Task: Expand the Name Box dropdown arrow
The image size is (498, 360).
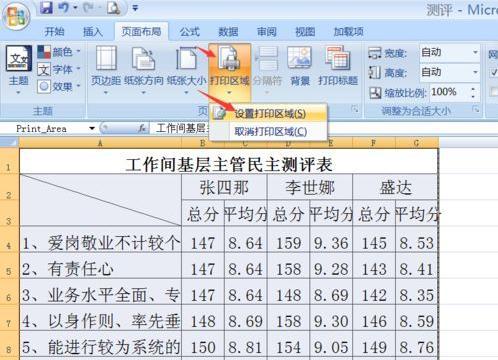Action: [92, 129]
